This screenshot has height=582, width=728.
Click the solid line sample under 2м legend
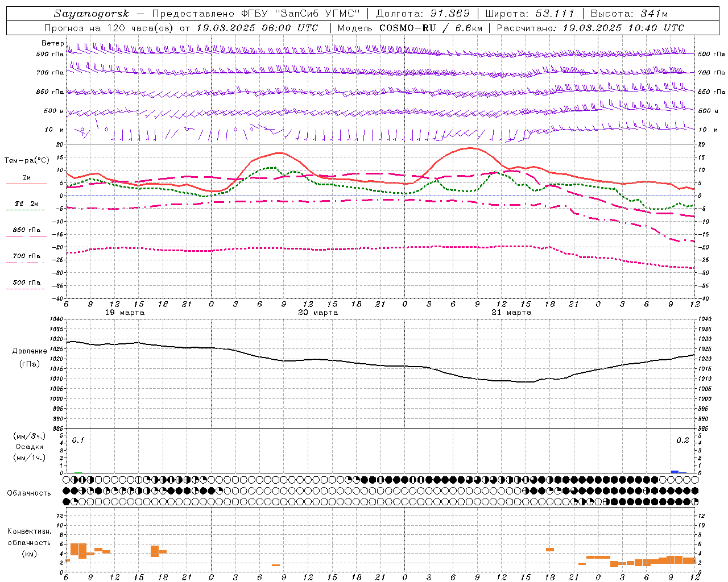(x=27, y=184)
